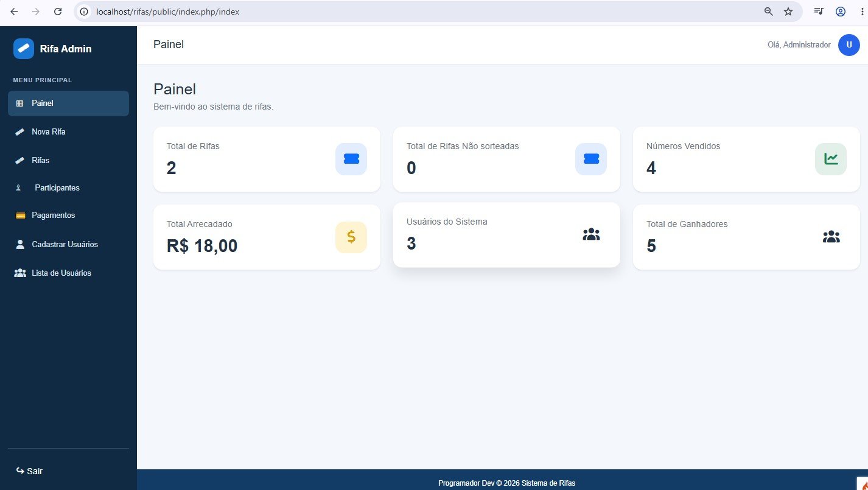Open the browser media control icon
868x490 pixels.
819,12
